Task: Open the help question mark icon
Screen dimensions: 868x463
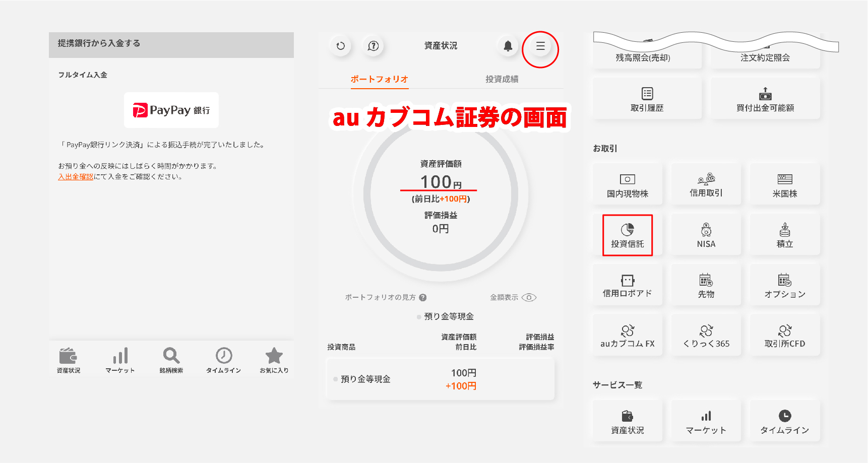Action: (373, 46)
